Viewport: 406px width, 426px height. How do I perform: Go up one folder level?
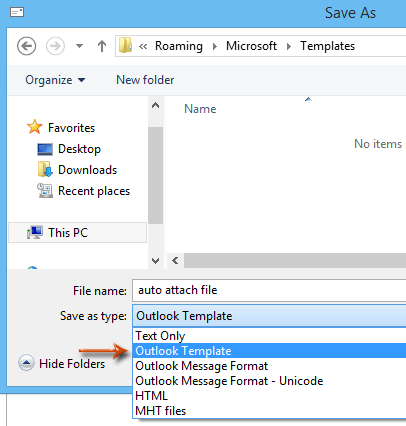[102, 46]
